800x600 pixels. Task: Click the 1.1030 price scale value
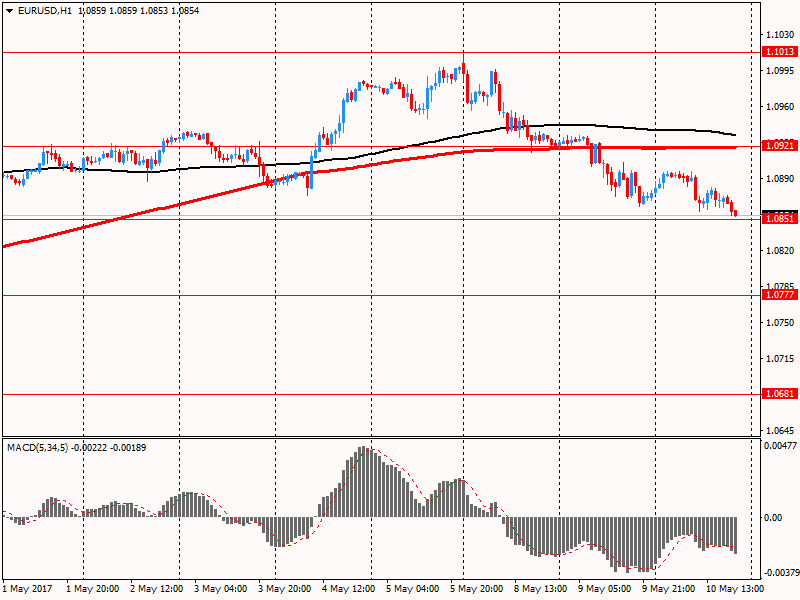pos(780,35)
